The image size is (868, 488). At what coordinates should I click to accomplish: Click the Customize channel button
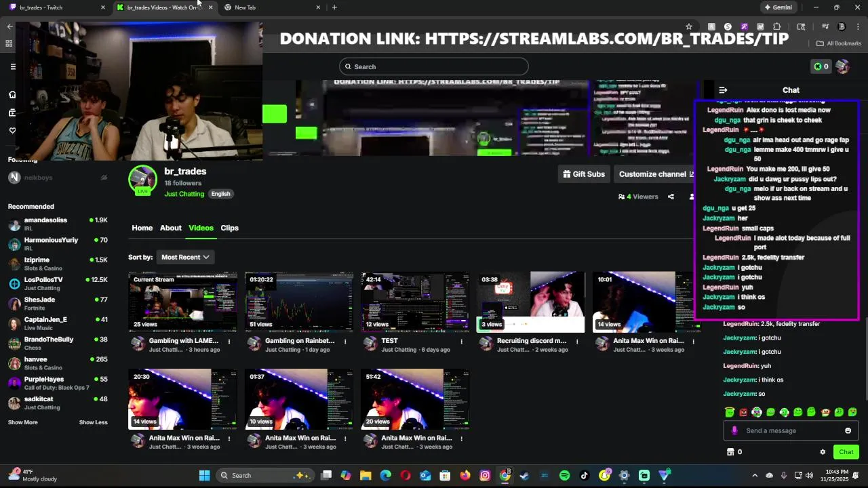(x=656, y=174)
